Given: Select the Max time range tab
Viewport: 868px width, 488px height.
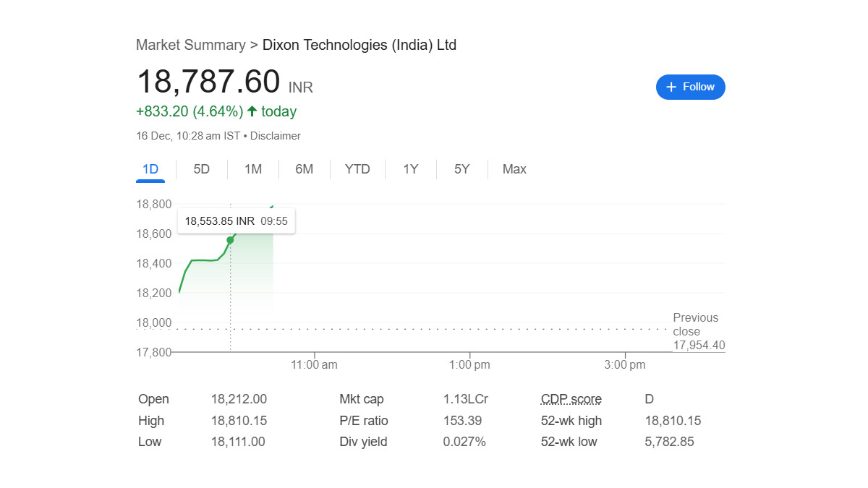Looking at the screenshot, I should pyautogui.click(x=514, y=169).
